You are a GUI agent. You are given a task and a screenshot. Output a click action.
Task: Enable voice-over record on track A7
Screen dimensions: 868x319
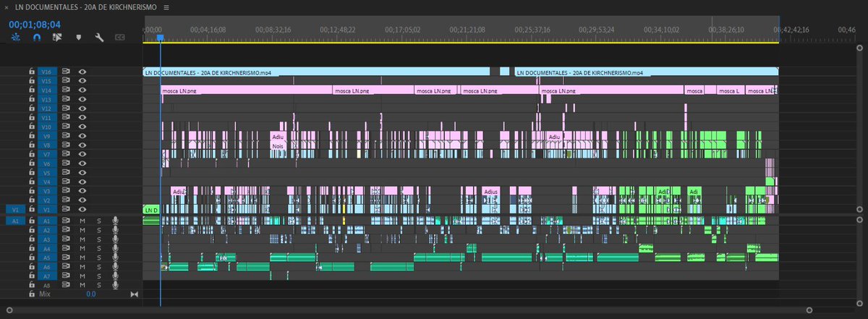click(x=114, y=276)
